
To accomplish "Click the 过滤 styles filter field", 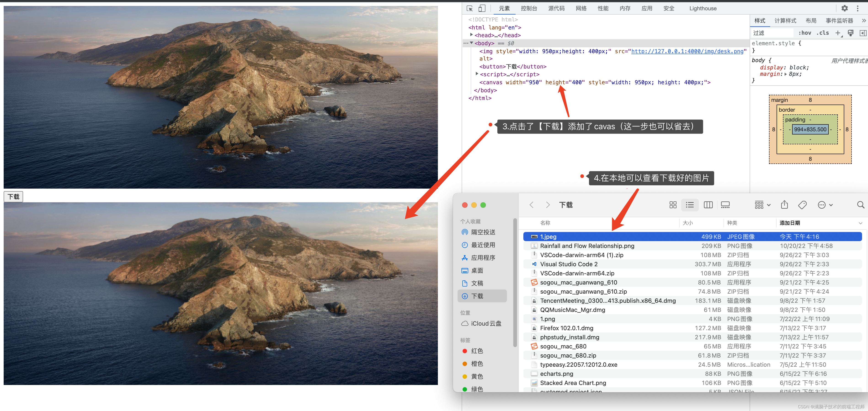I will [772, 33].
